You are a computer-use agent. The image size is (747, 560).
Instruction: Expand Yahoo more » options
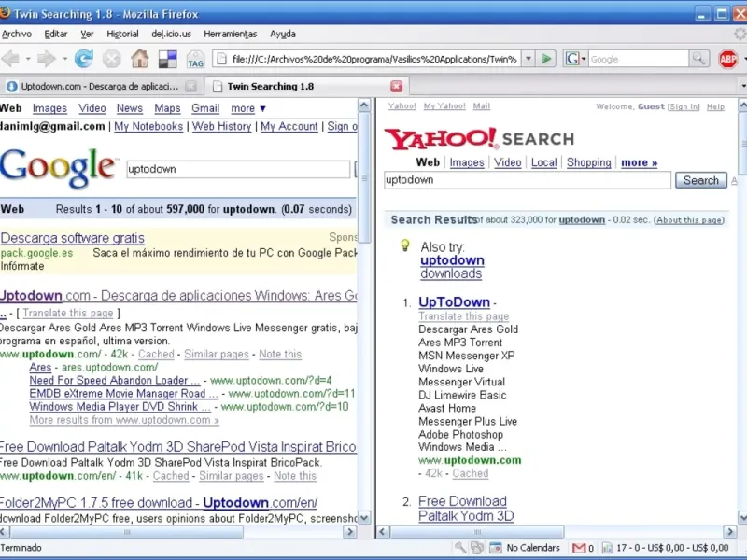[640, 162]
